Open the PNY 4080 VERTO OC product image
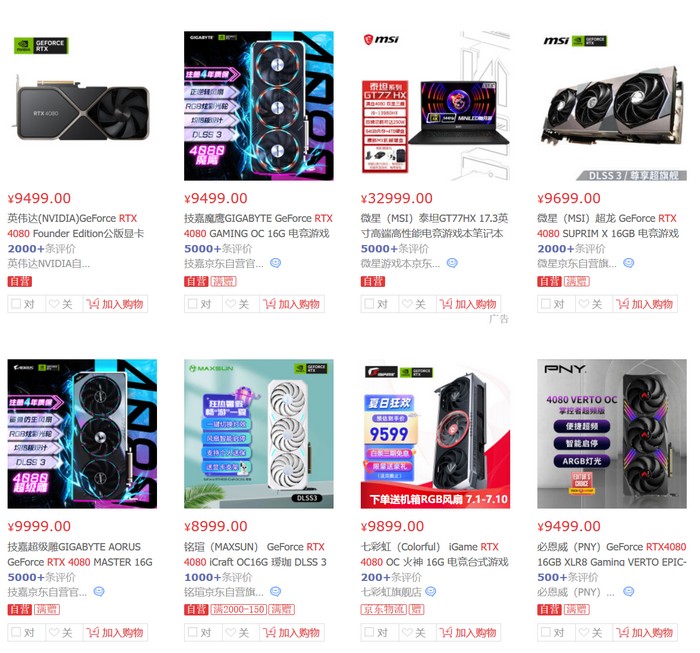This screenshot has width=700, height=653. coord(612,434)
